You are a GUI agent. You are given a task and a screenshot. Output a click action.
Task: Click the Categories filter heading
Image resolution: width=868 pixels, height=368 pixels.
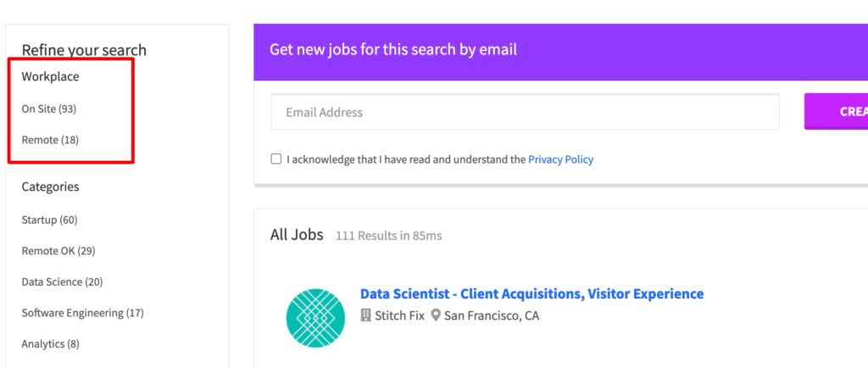click(50, 187)
